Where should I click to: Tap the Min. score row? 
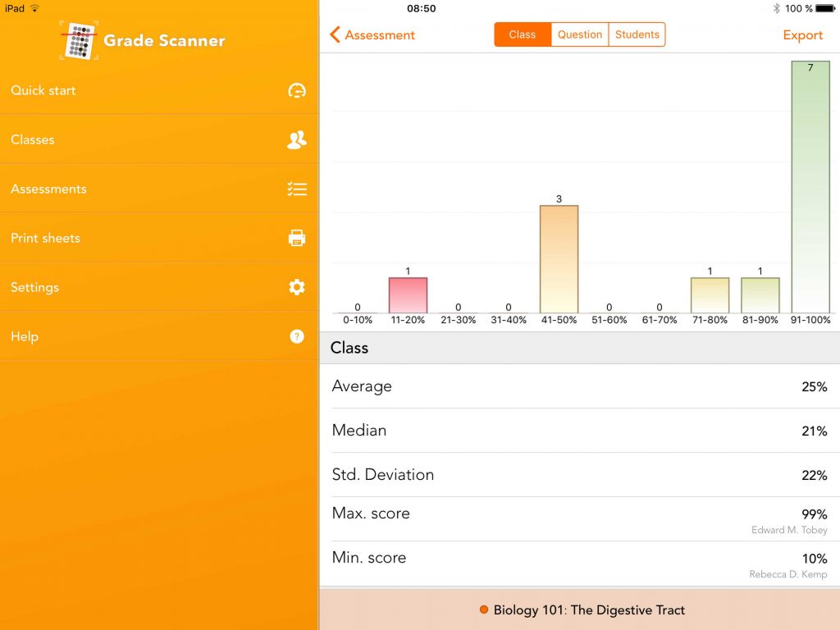point(579,564)
